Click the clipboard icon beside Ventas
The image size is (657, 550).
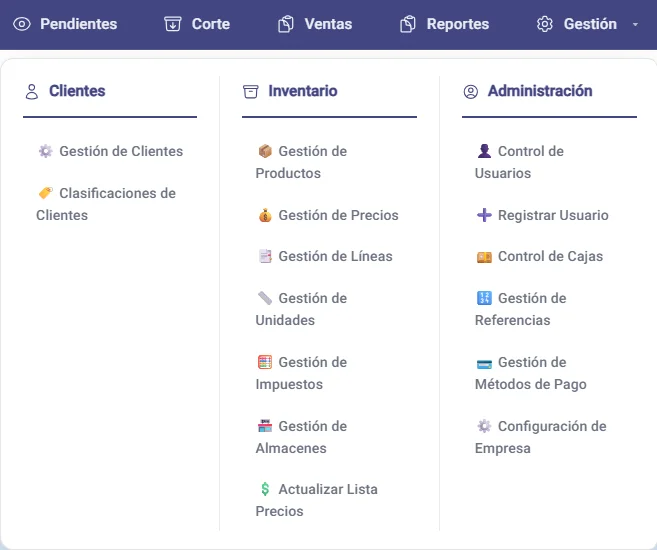[286, 24]
